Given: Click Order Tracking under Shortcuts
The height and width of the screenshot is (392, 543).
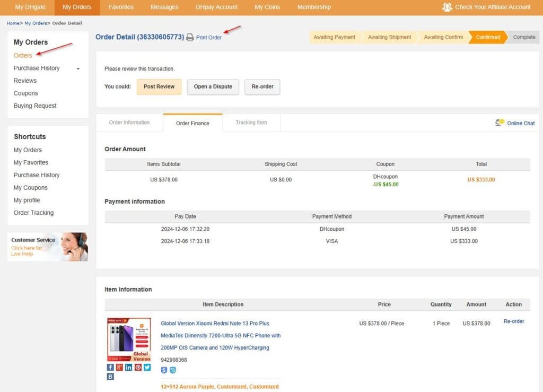Looking at the screenshot, I should coord(33,213).
